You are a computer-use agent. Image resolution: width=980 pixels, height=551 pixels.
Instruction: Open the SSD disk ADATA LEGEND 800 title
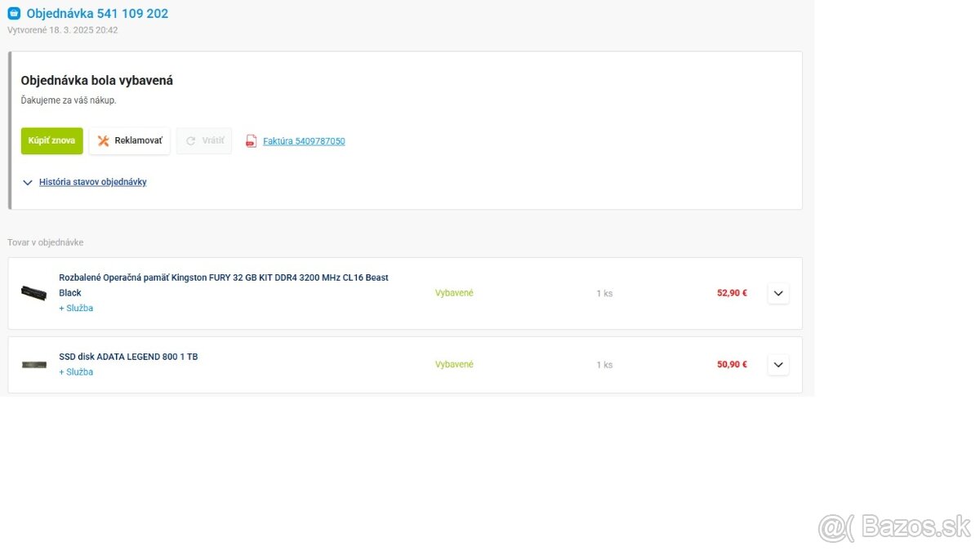tap(128, 357)
